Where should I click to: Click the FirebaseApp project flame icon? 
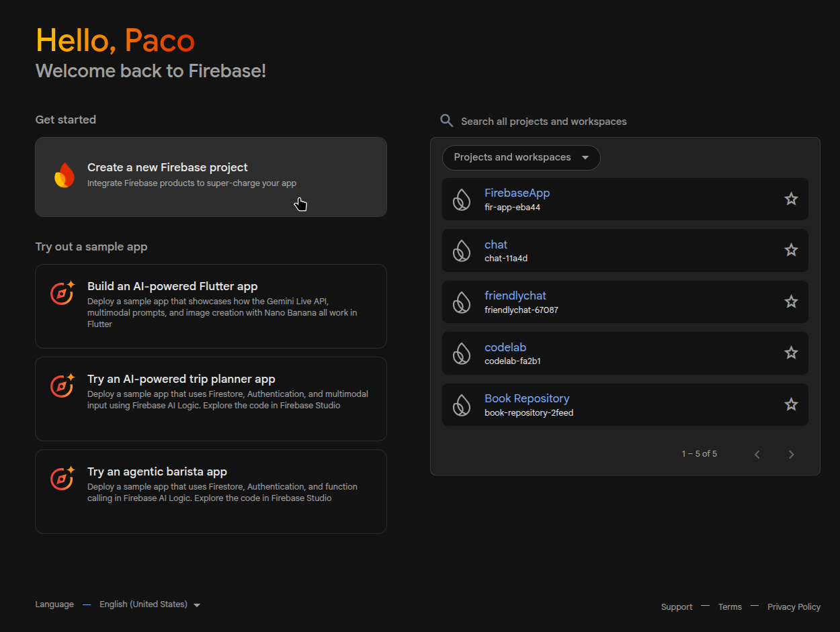pos(462,199)
